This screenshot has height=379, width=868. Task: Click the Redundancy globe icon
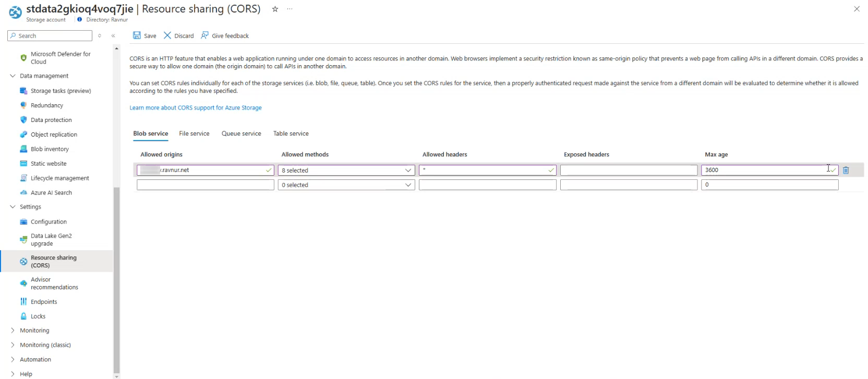point(23,105)
